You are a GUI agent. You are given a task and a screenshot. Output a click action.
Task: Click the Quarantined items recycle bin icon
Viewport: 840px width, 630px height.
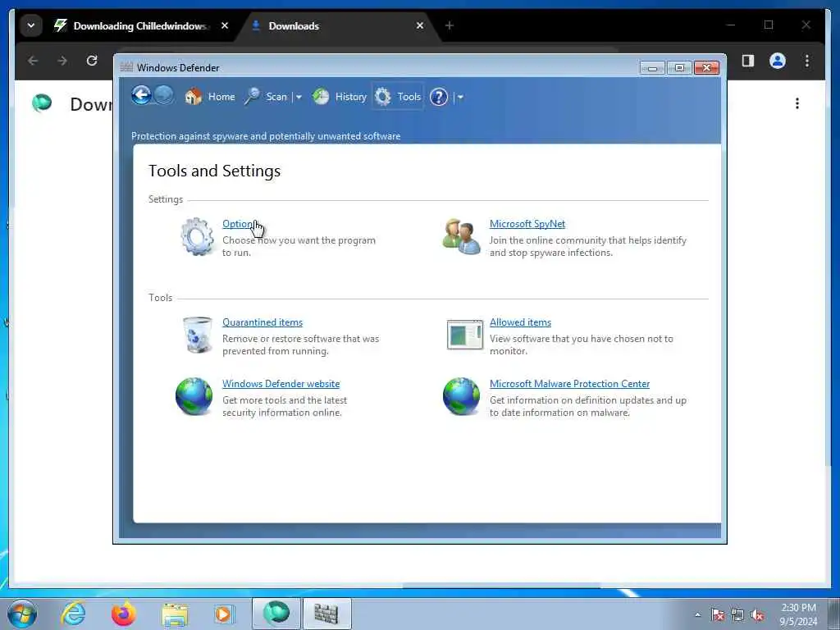click(x=197, y=335)
